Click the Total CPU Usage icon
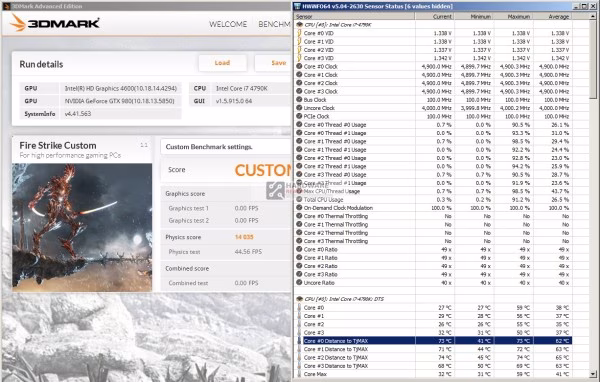The image size is (600, 382). click(299, 199)
